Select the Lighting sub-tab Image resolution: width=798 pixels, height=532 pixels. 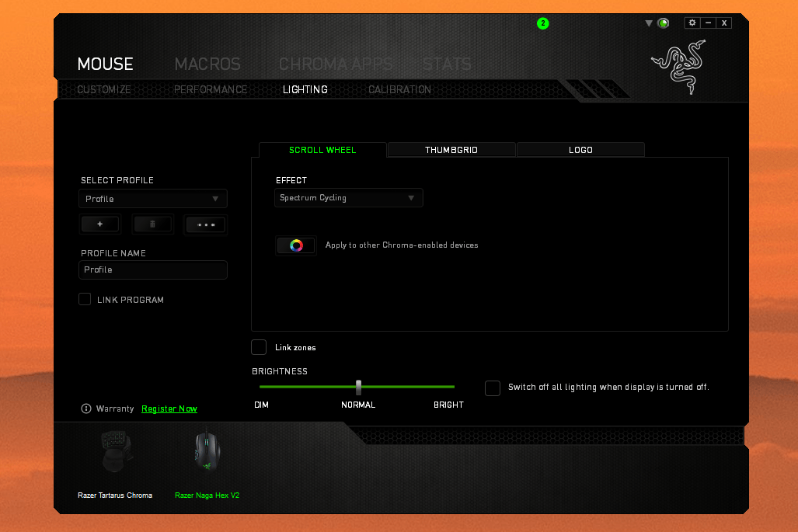[x=305, y=89]
